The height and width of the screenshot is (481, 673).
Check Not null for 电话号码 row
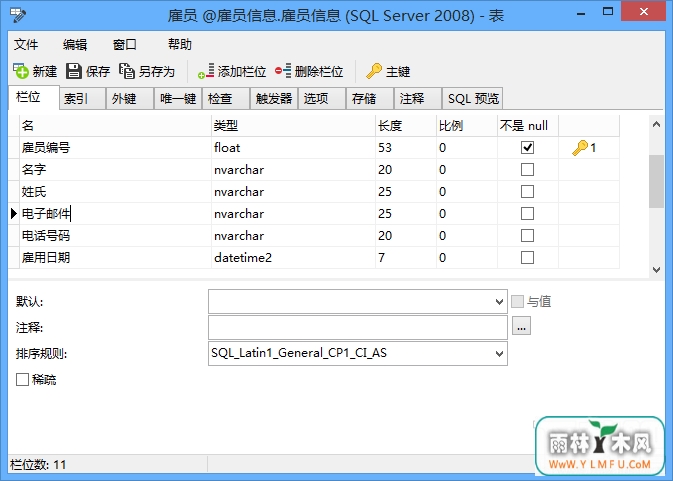(527, 235)
